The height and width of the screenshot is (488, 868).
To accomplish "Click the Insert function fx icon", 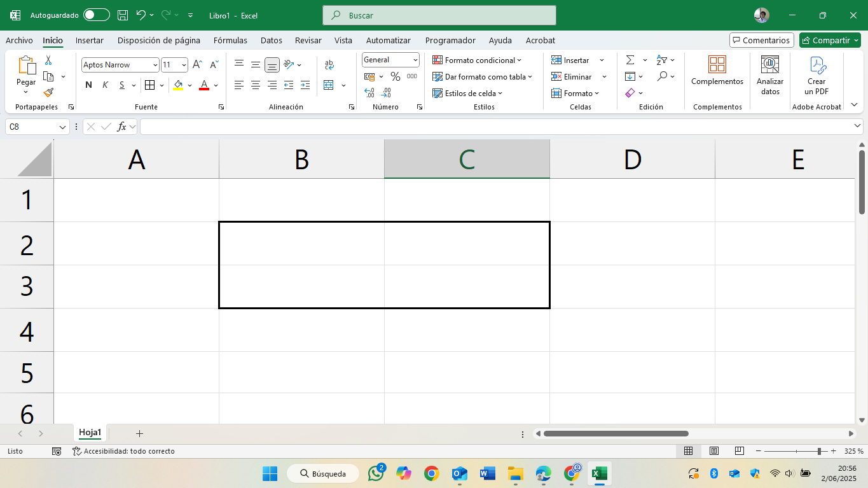I will click(122, 127).
